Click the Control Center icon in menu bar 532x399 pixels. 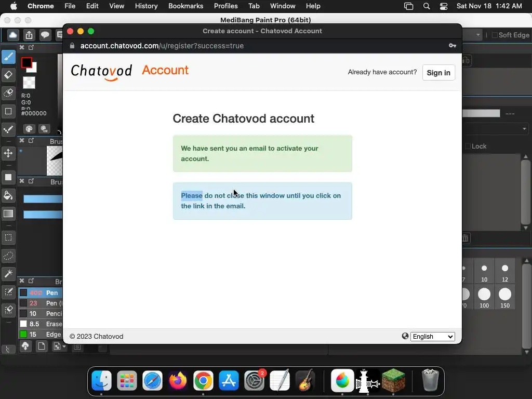pyautogui.click(x=444, y=6)
